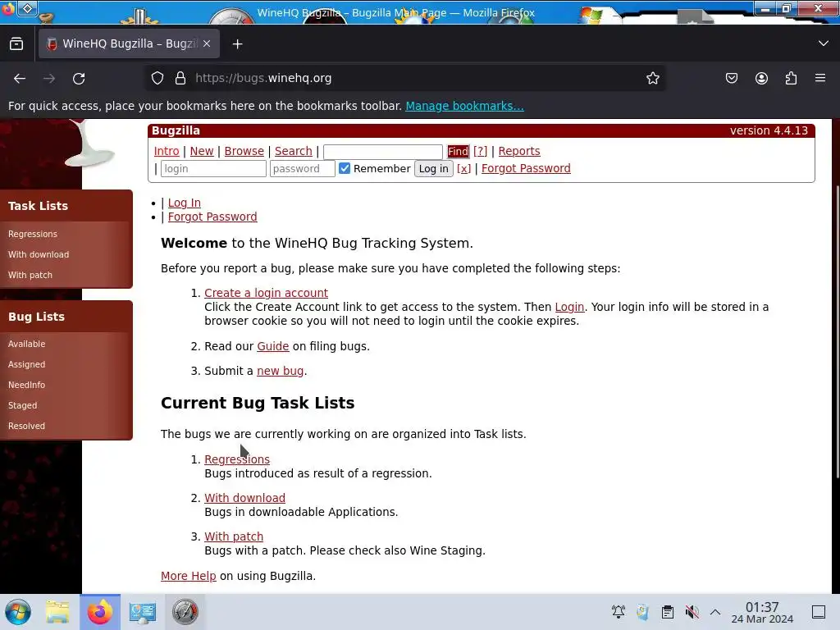
Task: Click the show desktop icon
Action: point(819,612)
